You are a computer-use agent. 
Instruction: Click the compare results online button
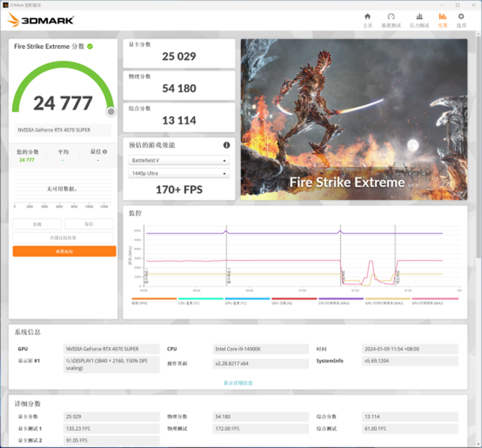[x=63, y=237]
